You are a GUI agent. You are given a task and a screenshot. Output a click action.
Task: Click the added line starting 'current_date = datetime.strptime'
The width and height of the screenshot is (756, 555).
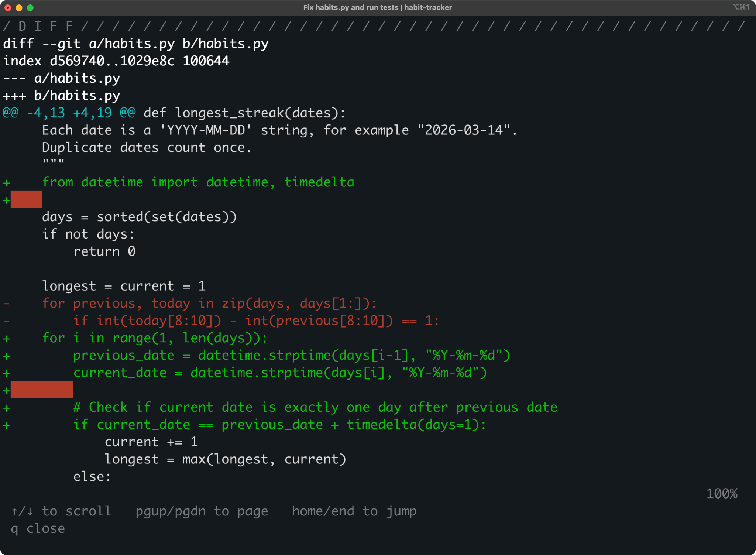pyautogui.click(x=280, y=373)
